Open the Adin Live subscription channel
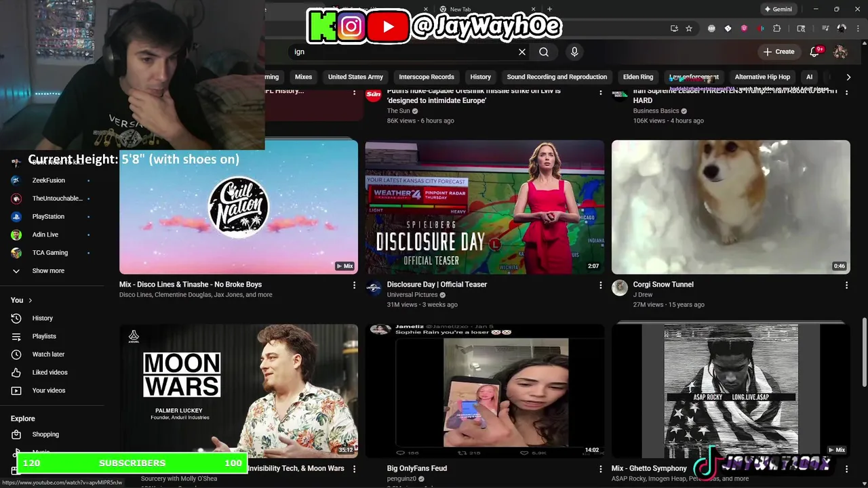 click(45, 235)
